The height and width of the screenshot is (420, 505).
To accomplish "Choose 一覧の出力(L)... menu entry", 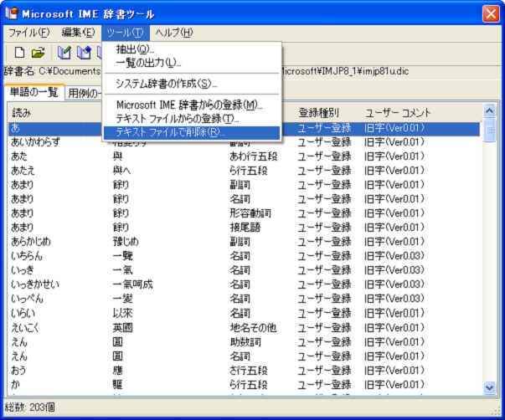I will 148,63.
